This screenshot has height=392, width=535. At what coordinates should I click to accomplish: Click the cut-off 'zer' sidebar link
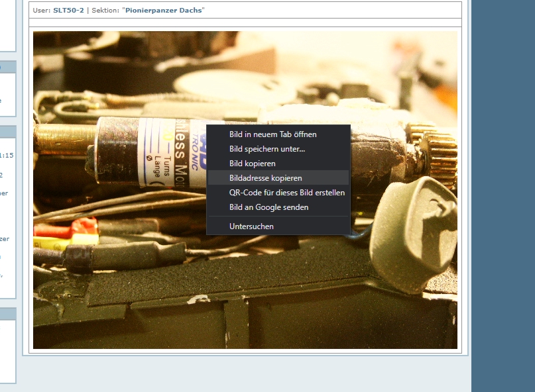[5, 238]
